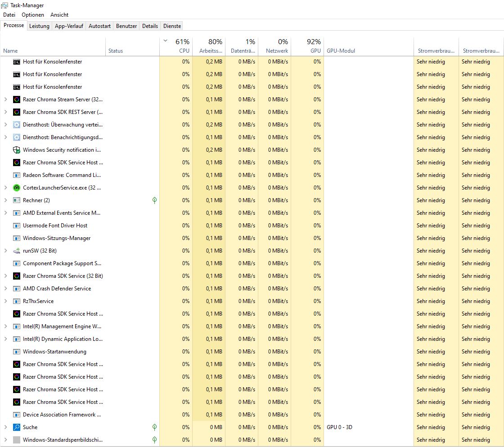Open the Ansicht menu
This screenshot has height=448, width=504.
coord(59,15)
